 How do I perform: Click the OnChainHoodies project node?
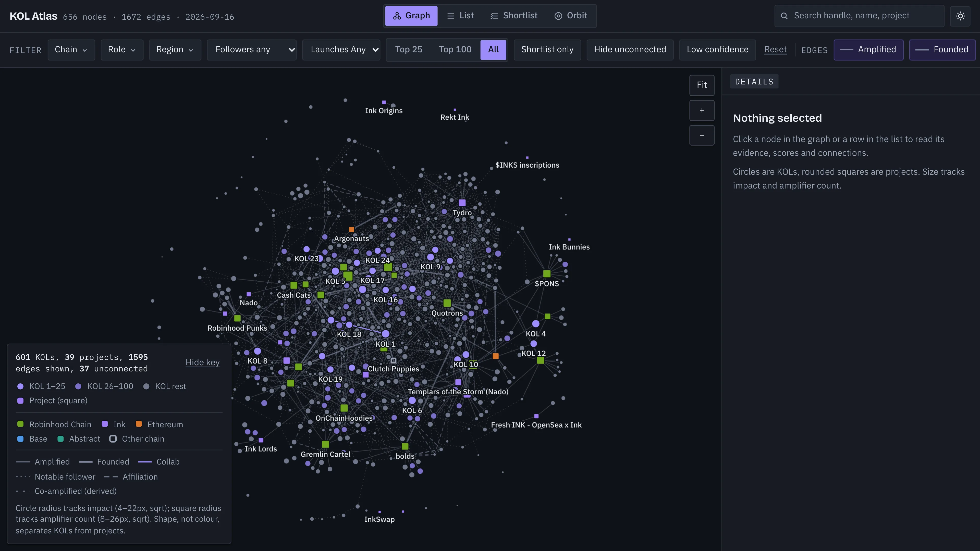pyautogui.click(x=344, y=408)
